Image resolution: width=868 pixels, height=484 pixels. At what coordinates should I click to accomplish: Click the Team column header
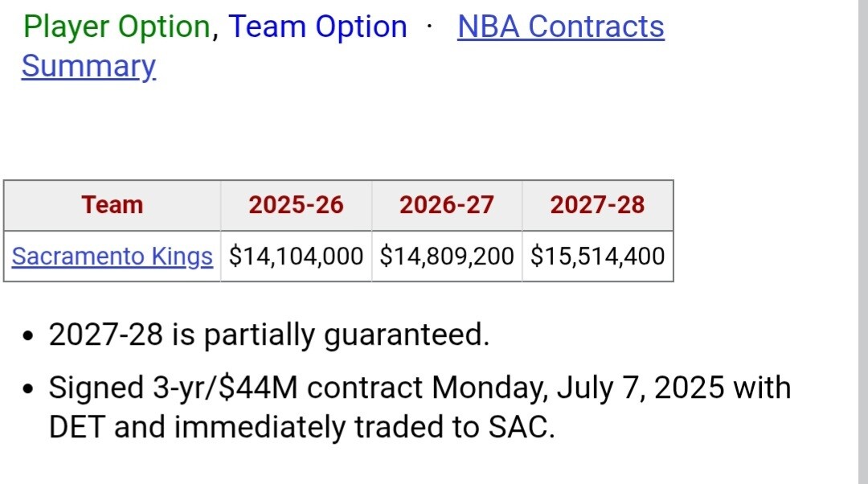(113, 205)
